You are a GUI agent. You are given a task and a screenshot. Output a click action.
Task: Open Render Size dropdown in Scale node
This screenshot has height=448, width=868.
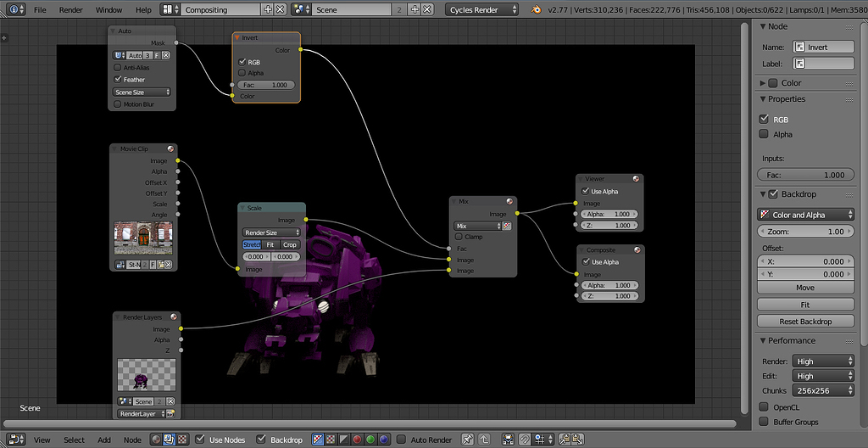(x=271, y=232)
